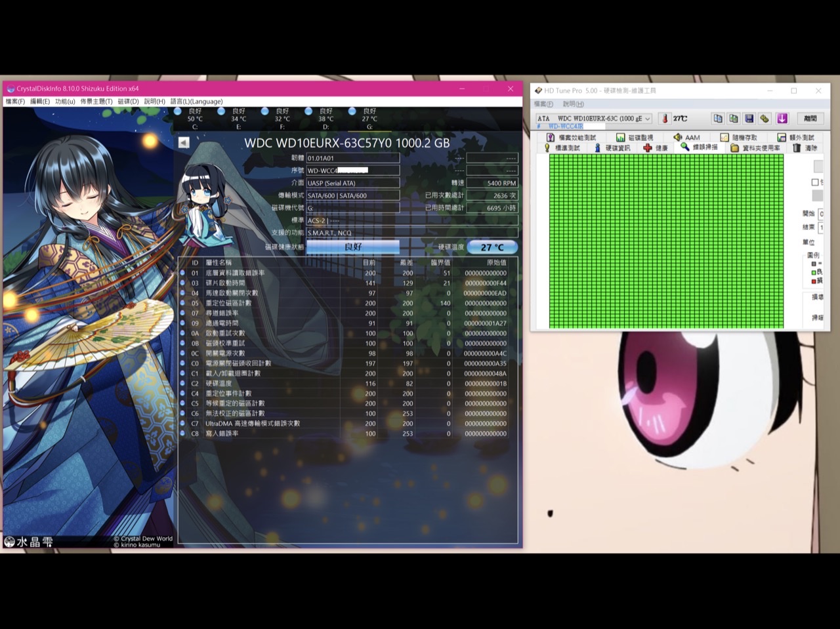
Task: Click status dot of SMART row C5
Action: (182, 403)
